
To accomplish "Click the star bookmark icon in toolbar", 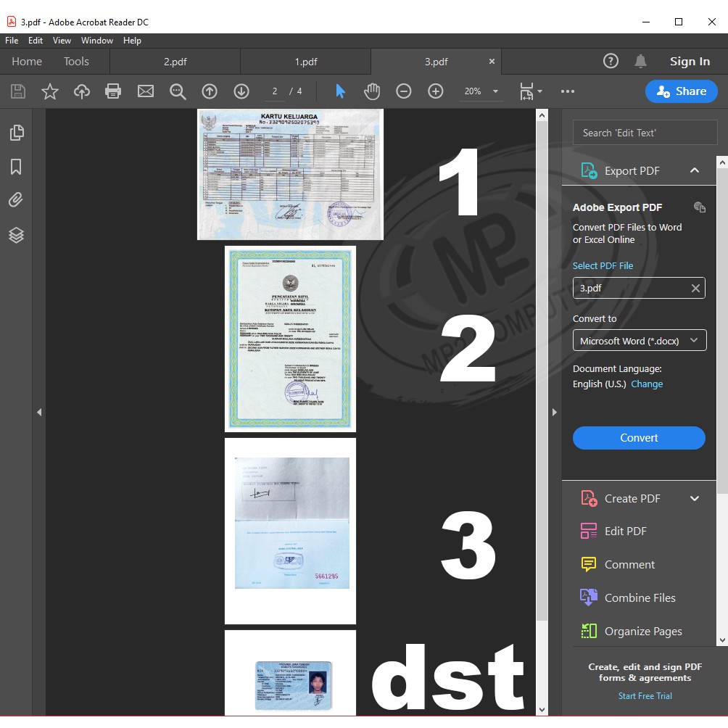I will pos(49,91).
